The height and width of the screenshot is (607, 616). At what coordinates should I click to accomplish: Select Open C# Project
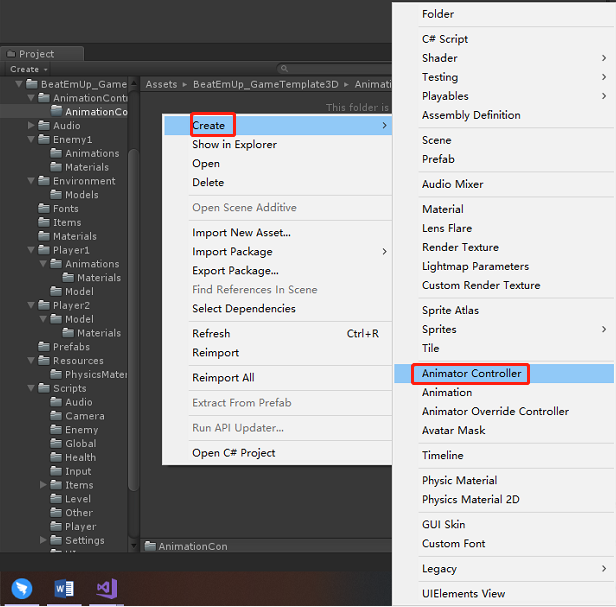(x=278, y=453)
